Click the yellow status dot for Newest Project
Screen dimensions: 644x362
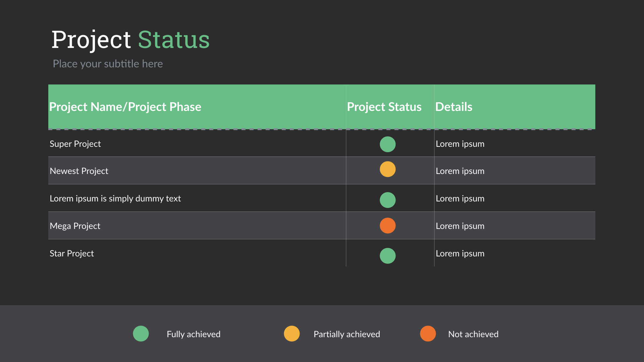387,169
